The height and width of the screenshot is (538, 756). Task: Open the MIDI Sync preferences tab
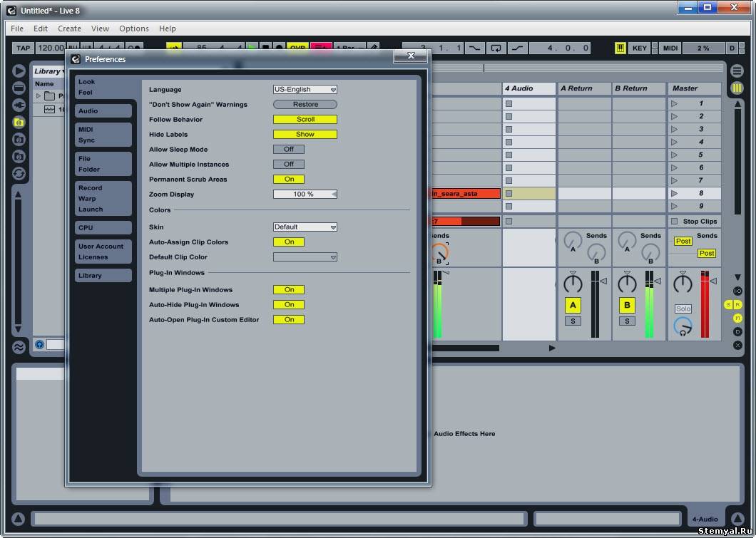point(103,135)
